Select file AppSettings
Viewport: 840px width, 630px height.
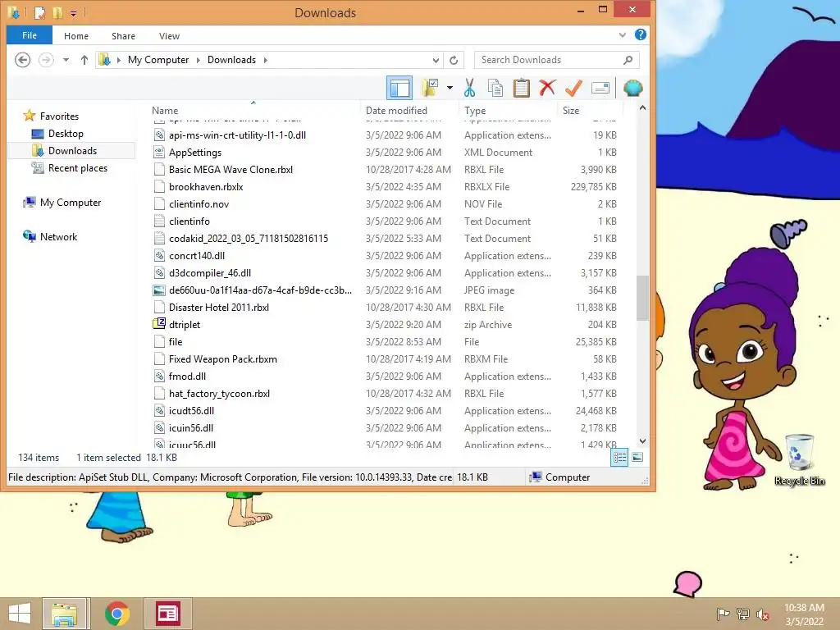point(195,153)
